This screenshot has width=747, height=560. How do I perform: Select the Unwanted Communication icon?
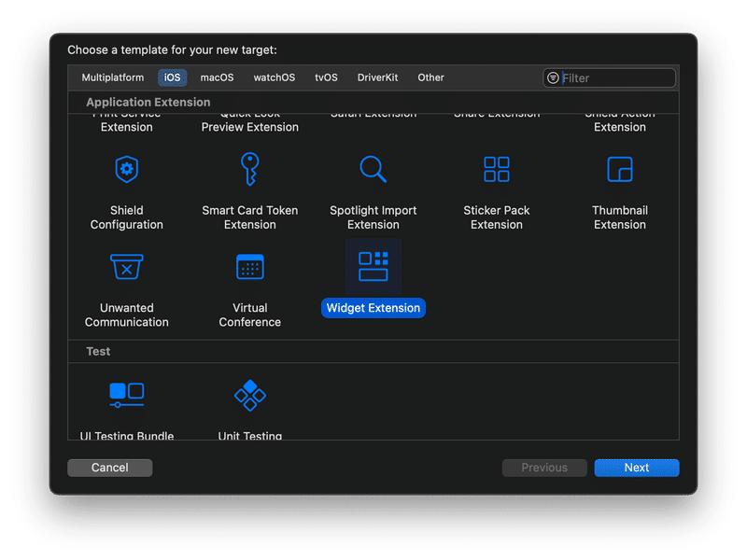click(127, 267)
